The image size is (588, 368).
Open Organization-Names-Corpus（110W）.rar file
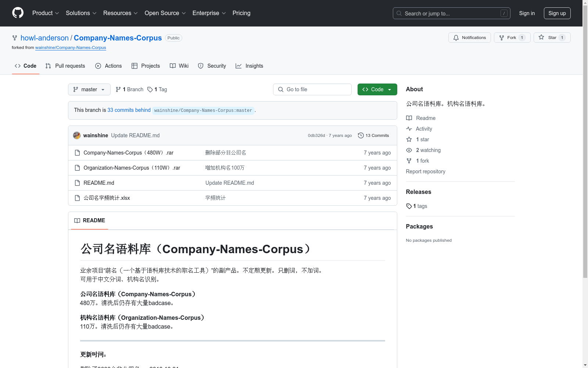coord(132,168)
